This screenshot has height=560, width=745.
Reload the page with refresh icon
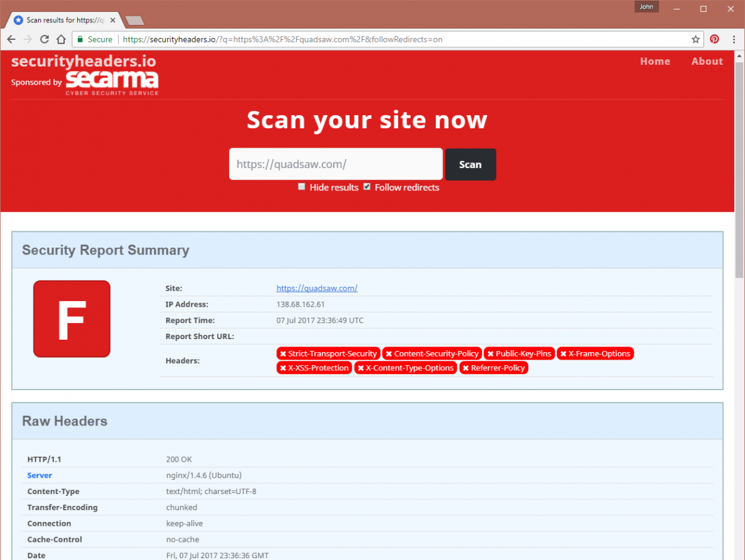[44, 39]
